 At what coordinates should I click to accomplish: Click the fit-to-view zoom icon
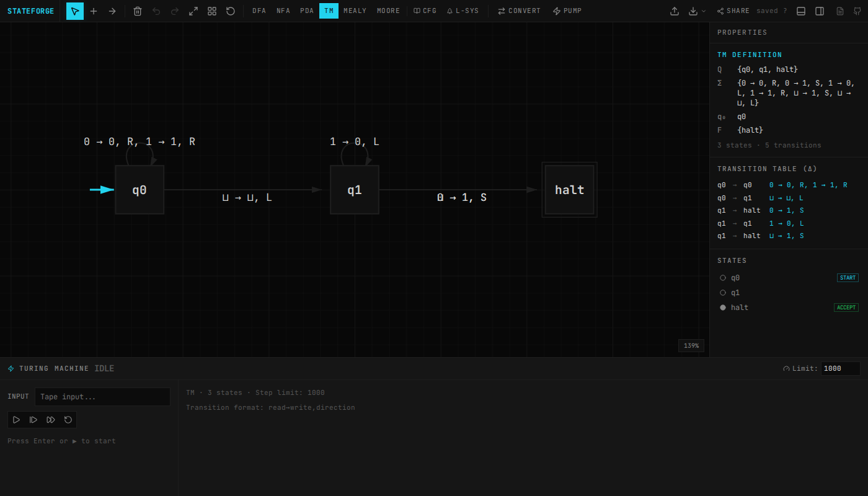[x=193, y=11]
